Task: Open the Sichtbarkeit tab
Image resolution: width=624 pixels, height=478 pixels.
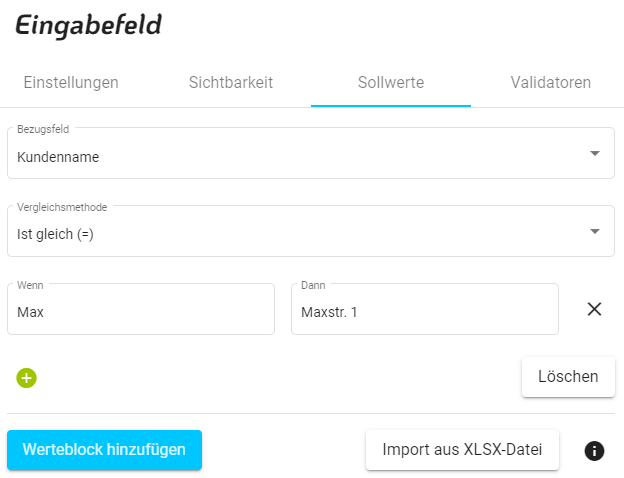Action: (x=231, y=82)
